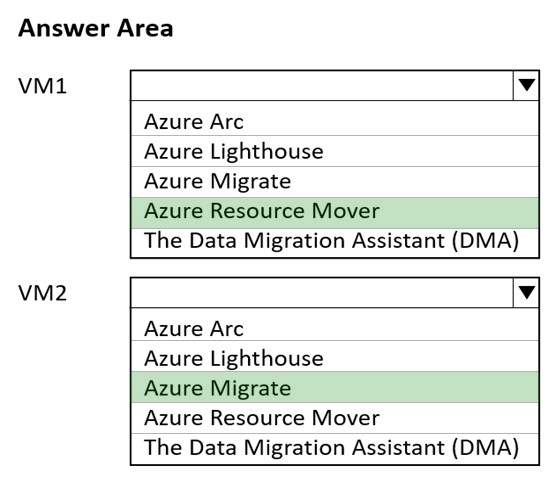Select Azure Lighthouse for VM2
The image size is (556, 488).
click(x=335, y=356)
